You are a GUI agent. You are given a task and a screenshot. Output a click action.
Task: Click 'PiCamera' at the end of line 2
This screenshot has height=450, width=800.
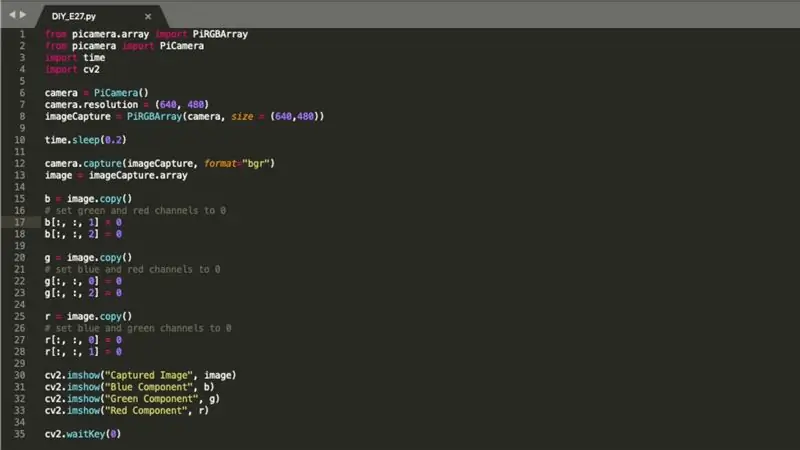[x=182, y=46]
